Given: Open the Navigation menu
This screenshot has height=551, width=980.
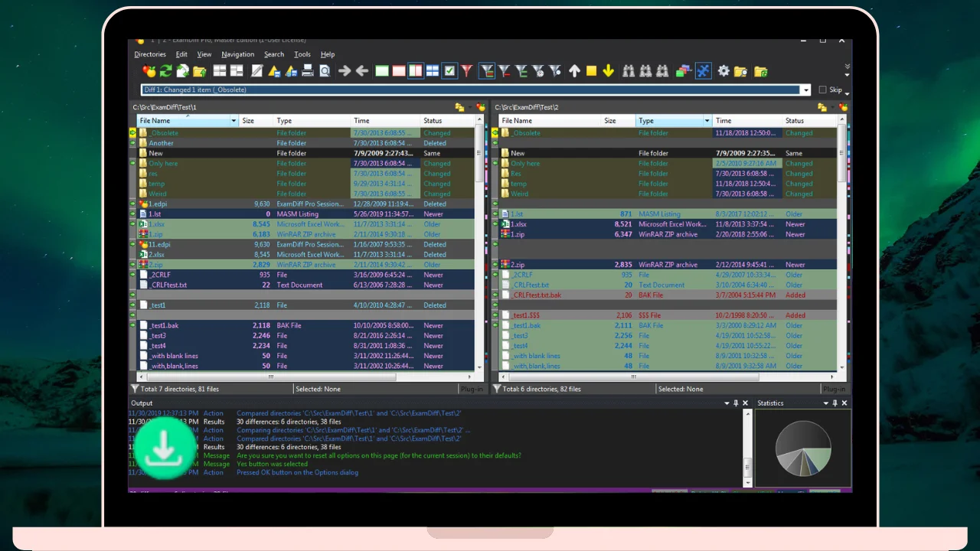Looking at the screenshot, I should click(x=238, y=54).
